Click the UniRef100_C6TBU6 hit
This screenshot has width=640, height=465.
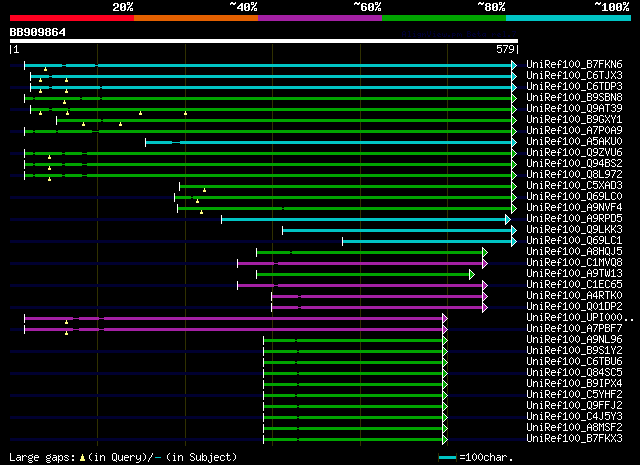(574, 362)
